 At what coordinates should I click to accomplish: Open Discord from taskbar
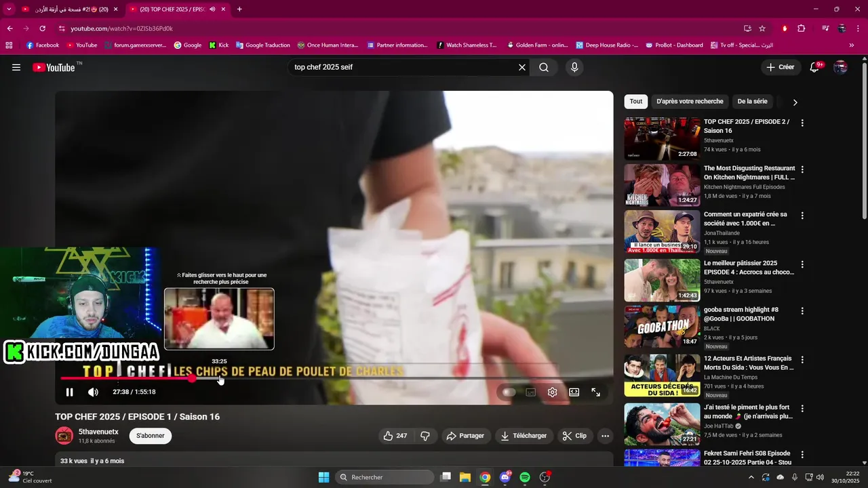click(505, 477)
